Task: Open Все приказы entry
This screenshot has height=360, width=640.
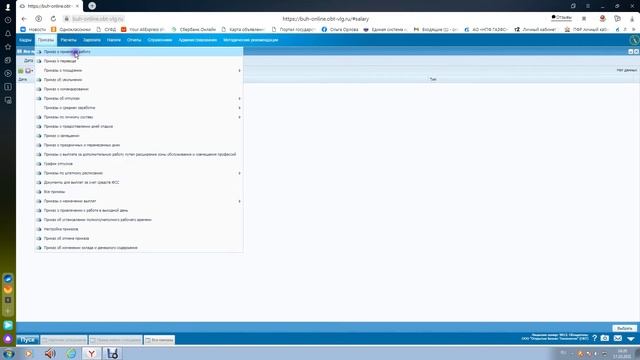Action: pos(139,192)
